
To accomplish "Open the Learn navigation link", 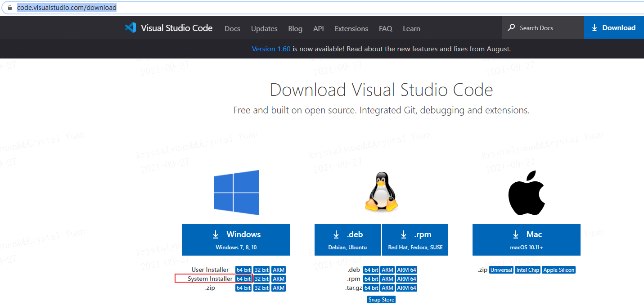I will pyautogui.click(x=411, y=28).
